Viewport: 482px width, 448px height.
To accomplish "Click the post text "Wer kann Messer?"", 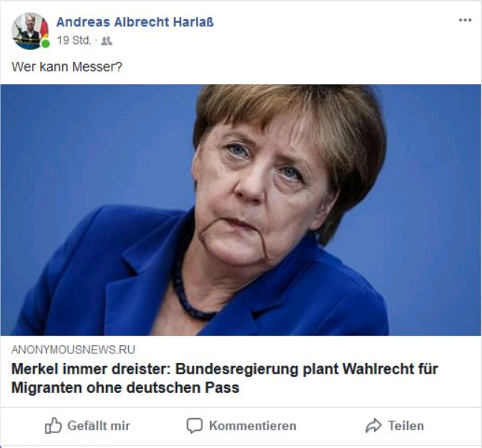I will [67, 67].
